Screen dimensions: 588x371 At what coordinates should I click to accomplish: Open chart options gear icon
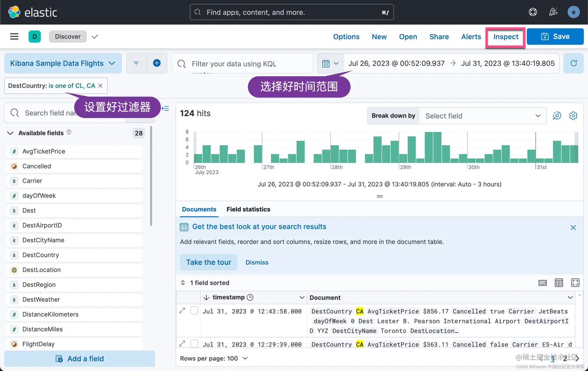tap(573, 116)
